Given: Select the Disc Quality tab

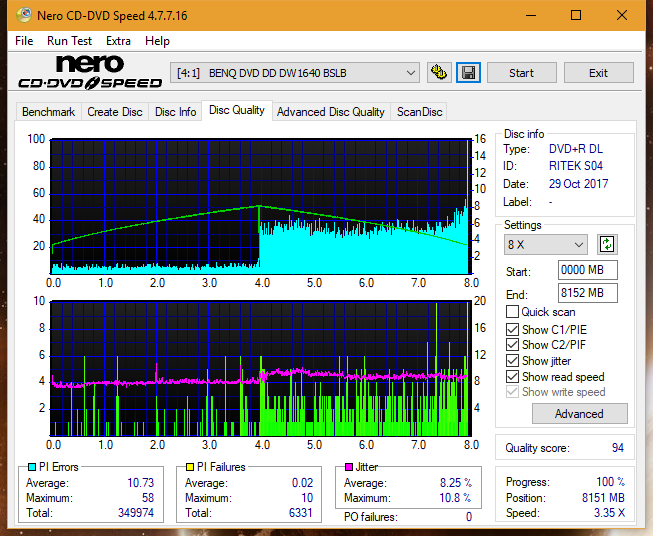Looking at the screenshot, I should (x=237, y=110).
